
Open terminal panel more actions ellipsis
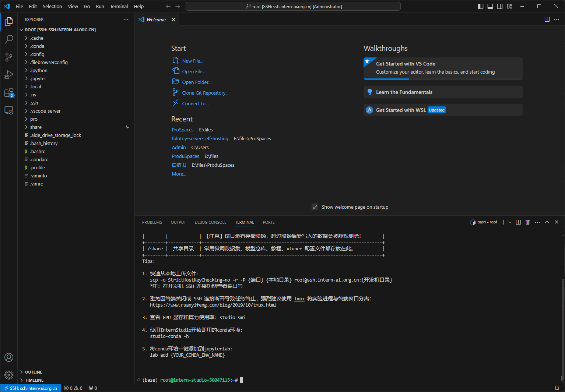pyautogui.click(x=537, y=222)
